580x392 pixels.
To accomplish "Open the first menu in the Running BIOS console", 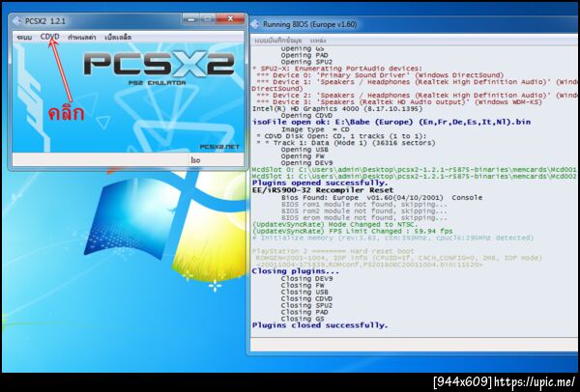I will pos(278,41).
